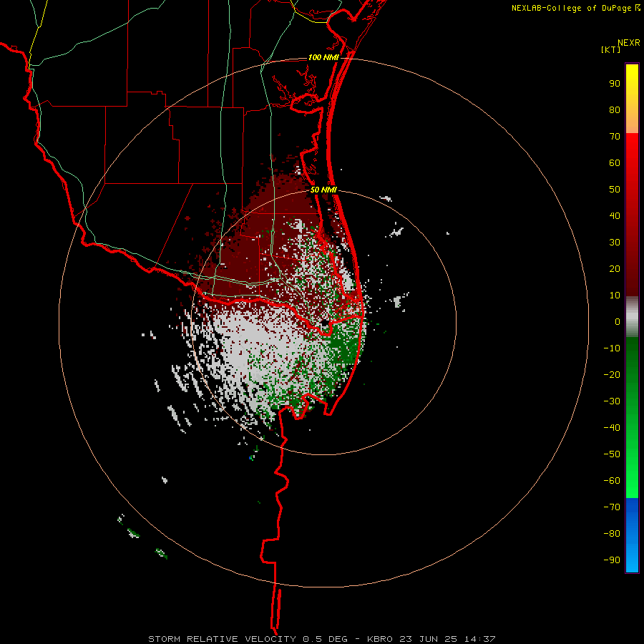Click the [KT] units label
This screenshot has width=644, height=644.
(611, 49)
